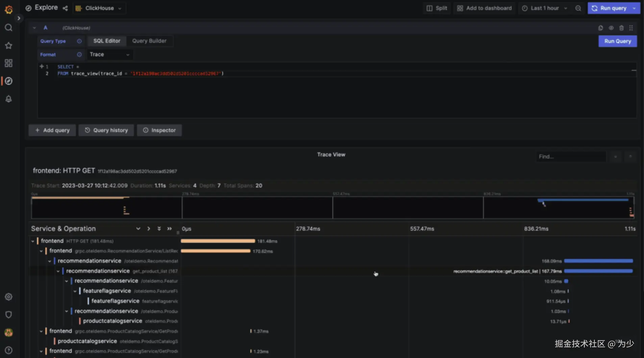Switch to Query Builder query type

pyautogui.click(x=149, y=41)
